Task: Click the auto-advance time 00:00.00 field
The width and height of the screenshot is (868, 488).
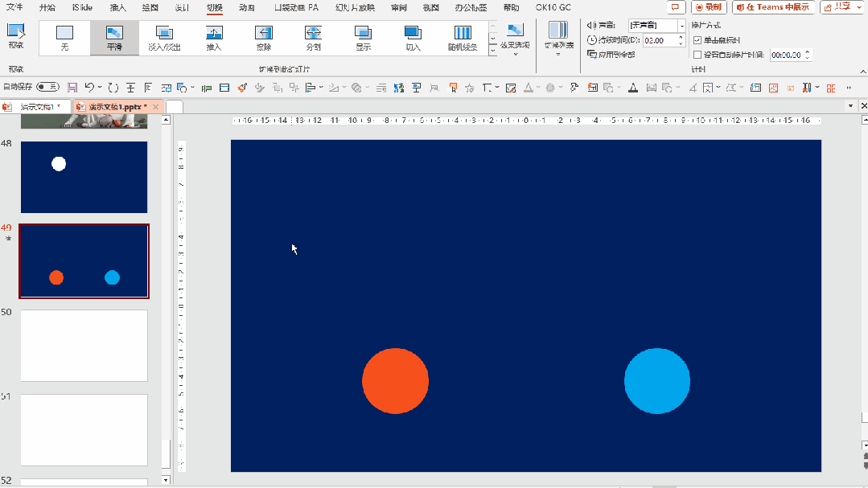Action: pyautogui.click(x=786, y=55)
